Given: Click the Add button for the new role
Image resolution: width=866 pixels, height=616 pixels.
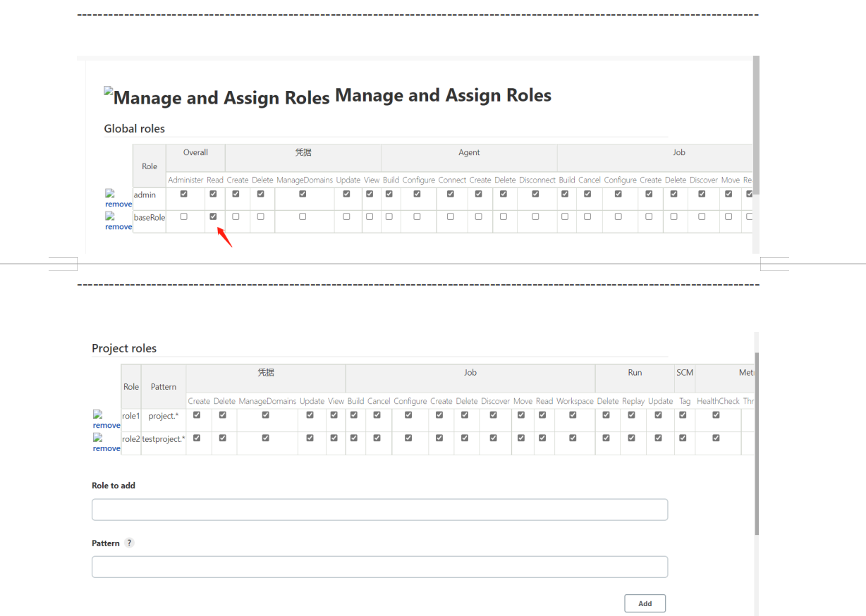Looking at the screenshot, I should point(645,603).
